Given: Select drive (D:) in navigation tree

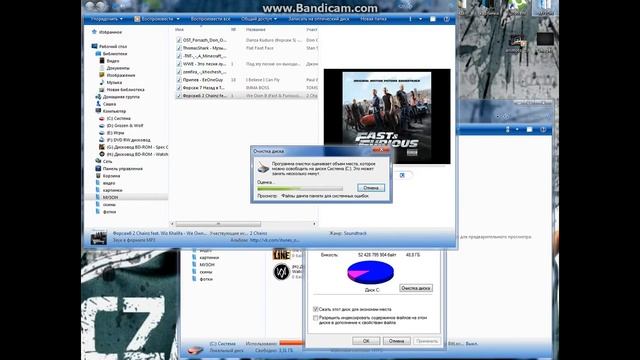Looking at the screenshot, I should coord(125,125).
